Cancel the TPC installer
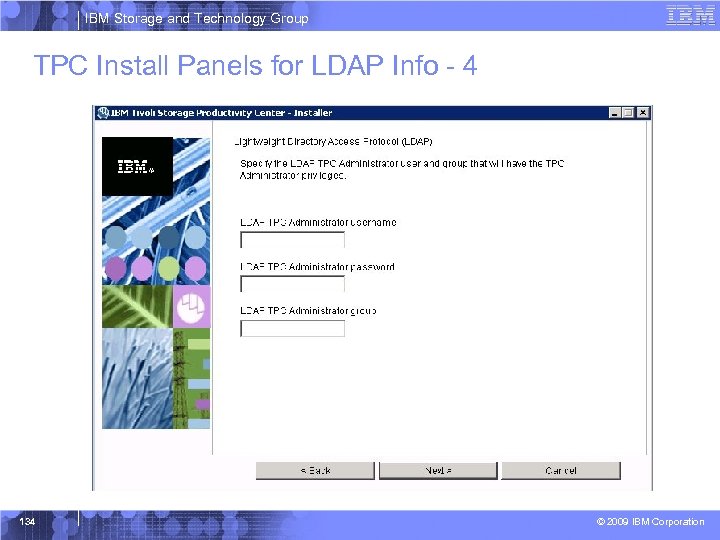 pos(561,471)
